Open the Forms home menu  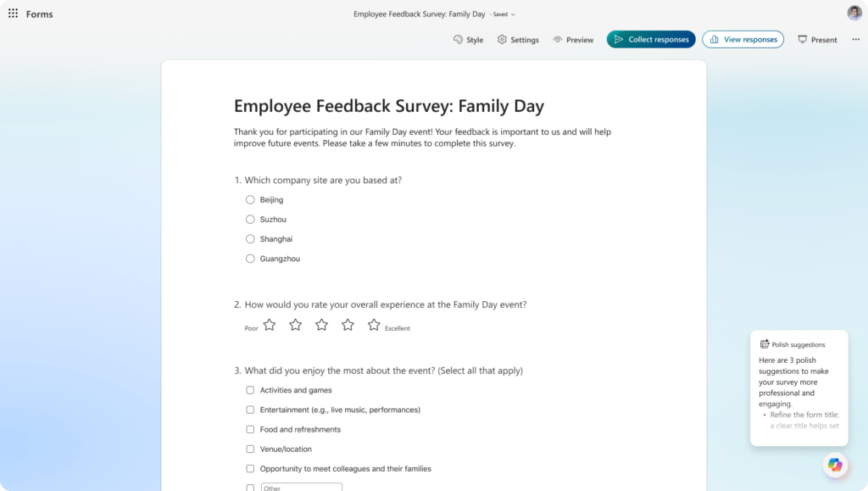click(39, 14)
